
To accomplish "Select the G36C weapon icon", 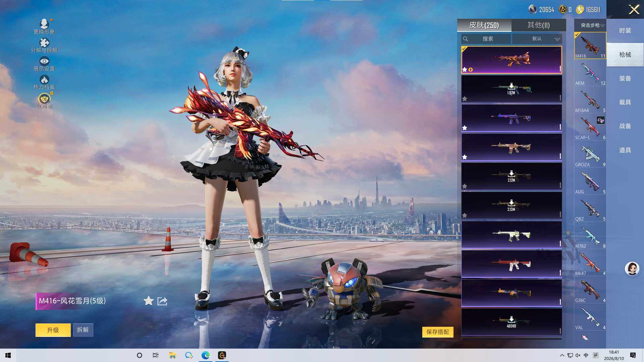I will click(x=590, y=290).
